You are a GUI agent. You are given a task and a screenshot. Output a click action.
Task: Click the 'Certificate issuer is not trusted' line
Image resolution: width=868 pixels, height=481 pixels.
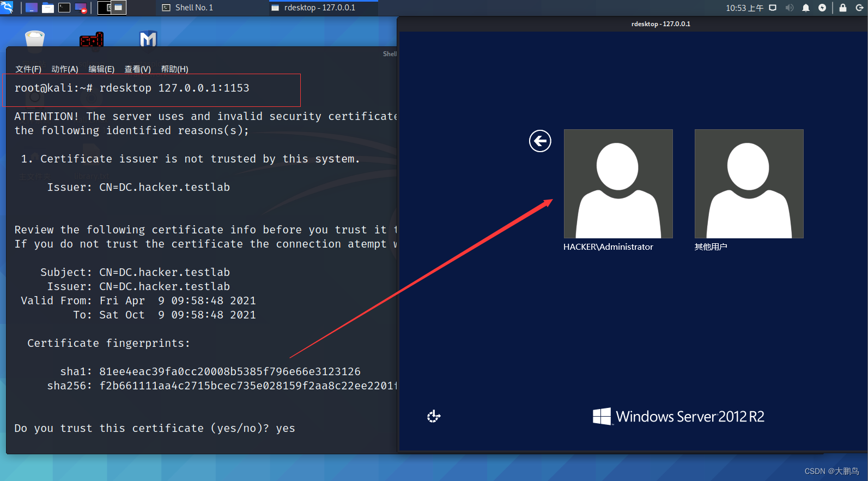(191, 159)
